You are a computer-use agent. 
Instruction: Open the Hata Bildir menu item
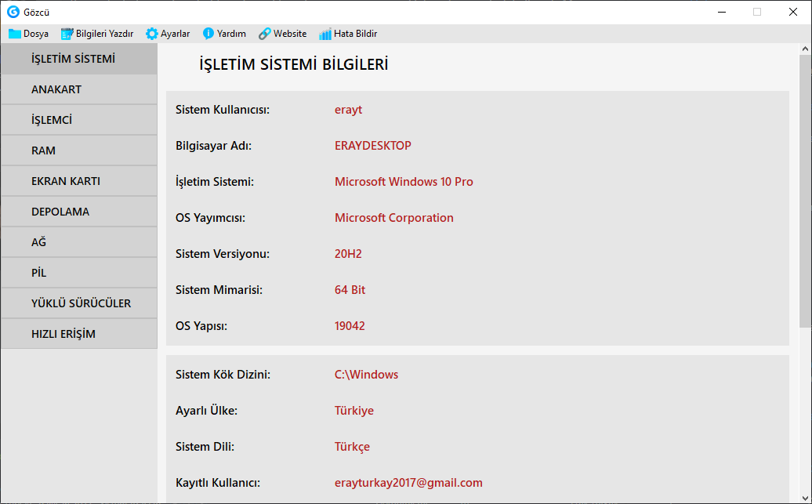pos(348,34)
